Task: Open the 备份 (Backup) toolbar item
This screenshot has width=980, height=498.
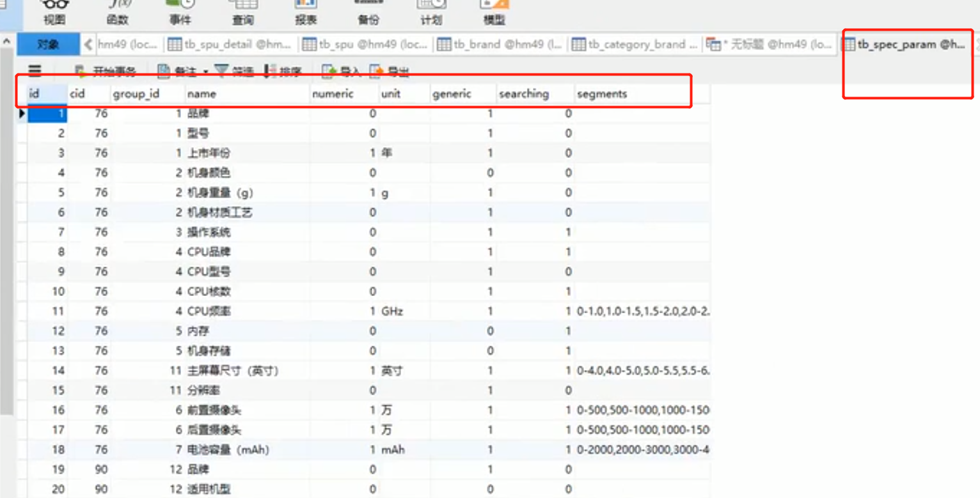Action: 368,13
